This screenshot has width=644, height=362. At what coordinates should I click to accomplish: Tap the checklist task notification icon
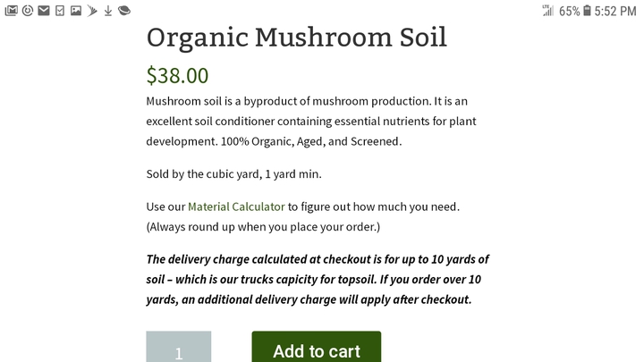[x=60, y=11]
